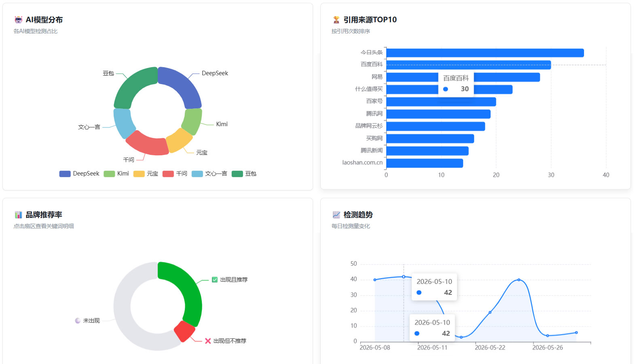This screenshot has height=364, width=639.
Task: Click the subtitle 点击扇区查看关键词明细
Action: (44, 226)
